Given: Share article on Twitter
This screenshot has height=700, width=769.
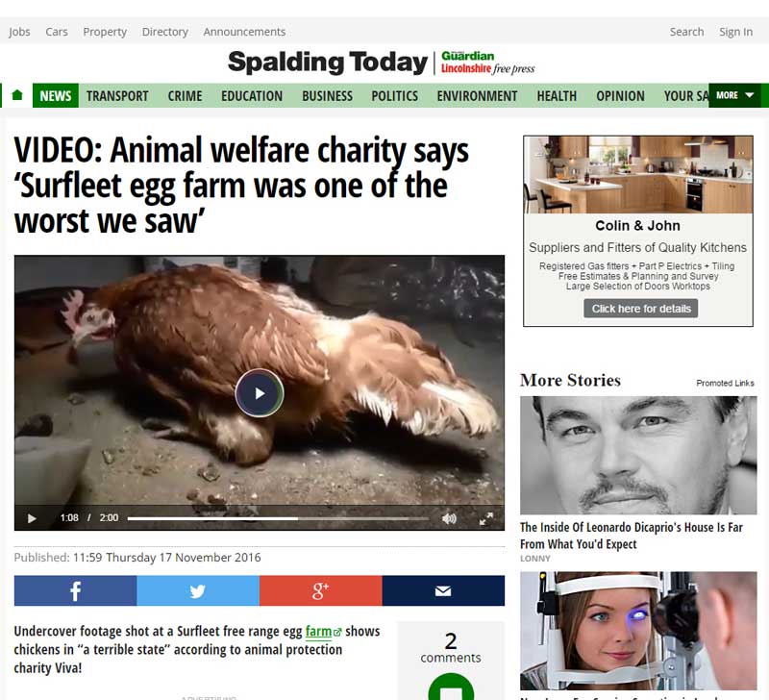Looking at the screenshot, I should [x=198, y=590].
